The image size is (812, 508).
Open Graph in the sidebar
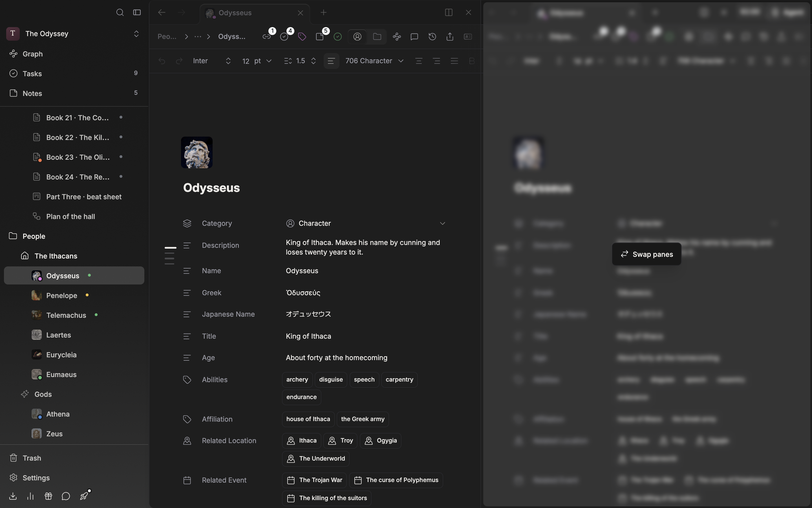[74, 54]
